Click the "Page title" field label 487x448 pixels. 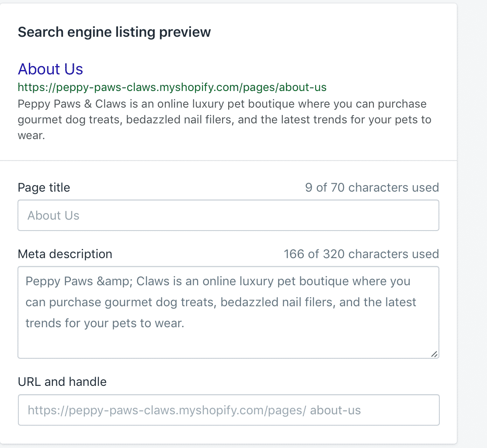click(x=44, y=188)
